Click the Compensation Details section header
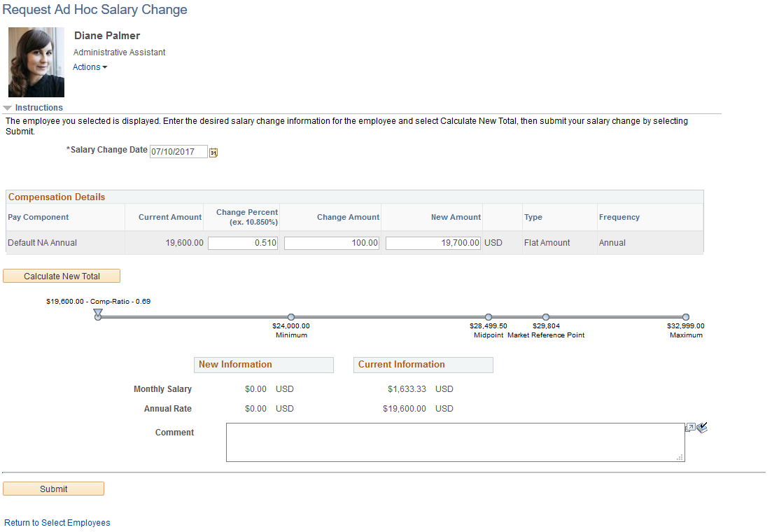Screen dimensions: 772x532 56,197
